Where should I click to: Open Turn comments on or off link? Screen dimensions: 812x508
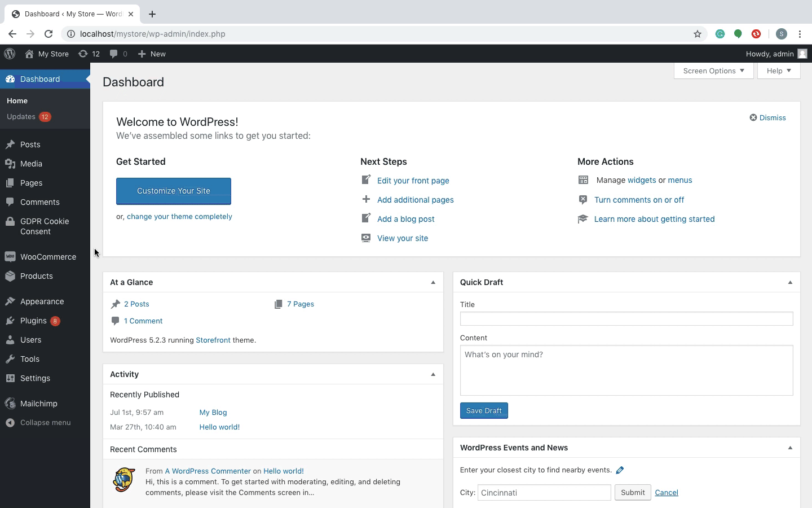[x=639, y=200]
